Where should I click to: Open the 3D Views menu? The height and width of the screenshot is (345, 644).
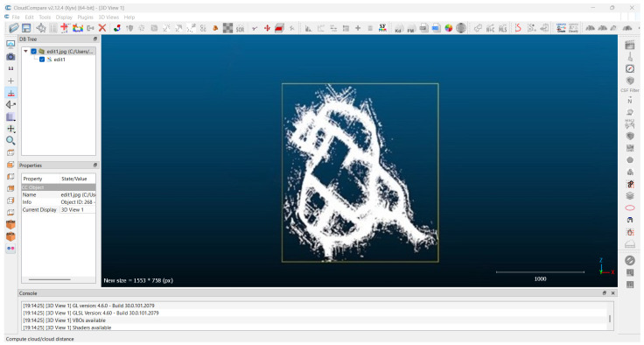tap(108, 18)
